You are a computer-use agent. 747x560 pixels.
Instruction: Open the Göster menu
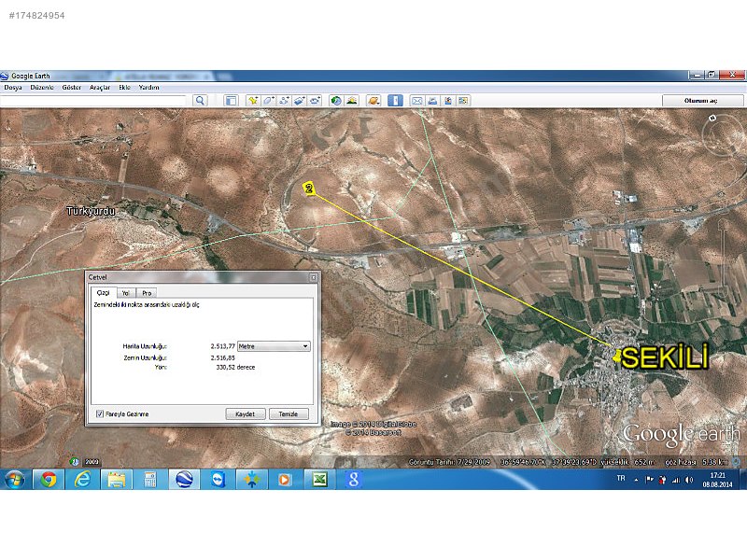[x=72, y=88]
